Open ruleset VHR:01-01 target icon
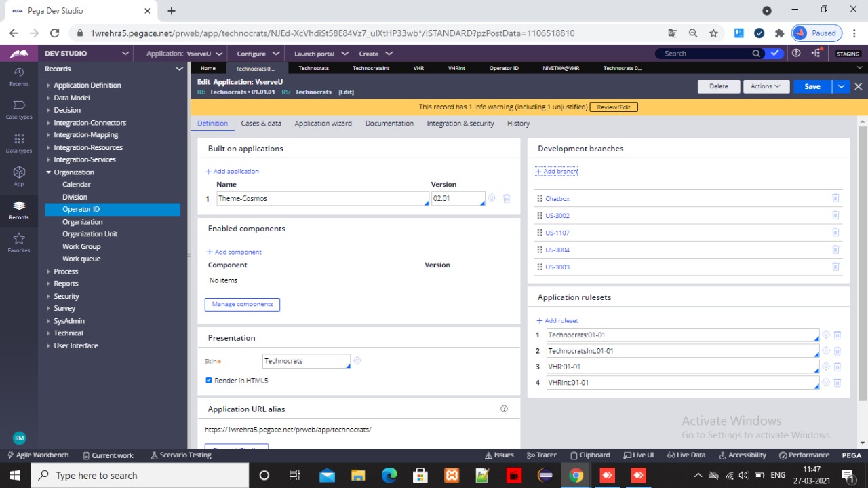Screen dimensions: 868x488 pyautogui.click(x=826, y=367)
